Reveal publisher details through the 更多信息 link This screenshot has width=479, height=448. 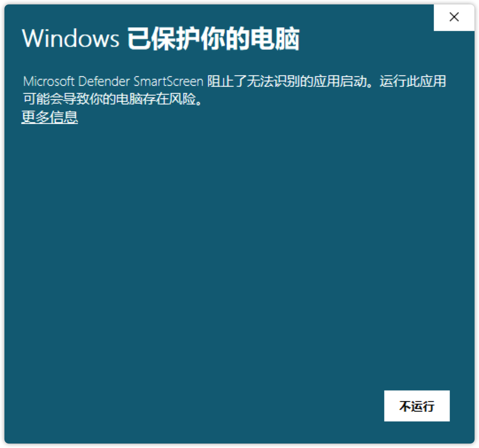(x=50, y=117)
